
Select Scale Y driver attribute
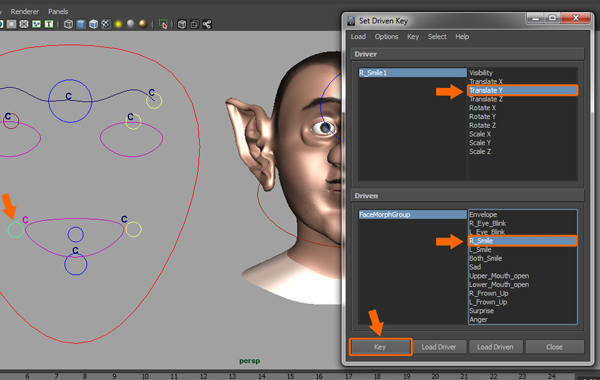click(480, 143)
